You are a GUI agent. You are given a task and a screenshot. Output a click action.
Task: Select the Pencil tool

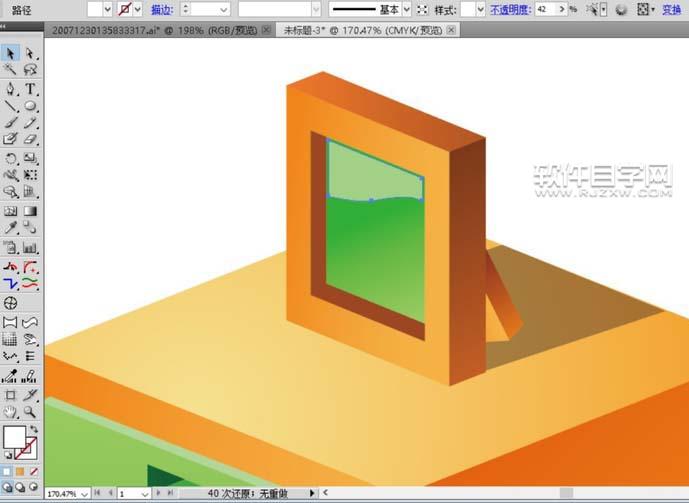tap(30, 123)
